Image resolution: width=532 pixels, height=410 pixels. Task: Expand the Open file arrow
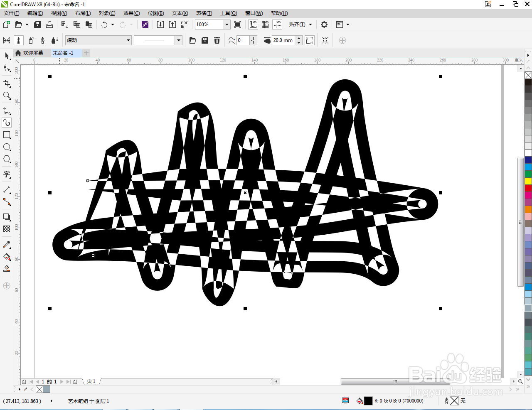point(27,25)
